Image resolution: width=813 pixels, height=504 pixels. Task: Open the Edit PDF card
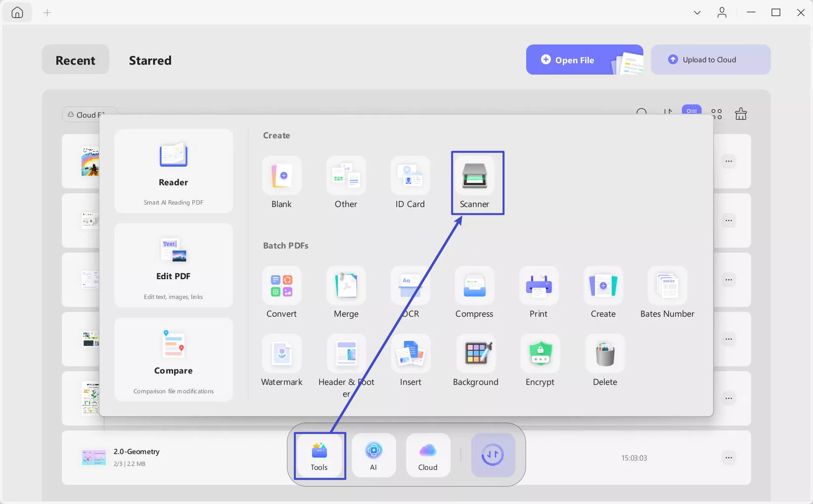174,265
